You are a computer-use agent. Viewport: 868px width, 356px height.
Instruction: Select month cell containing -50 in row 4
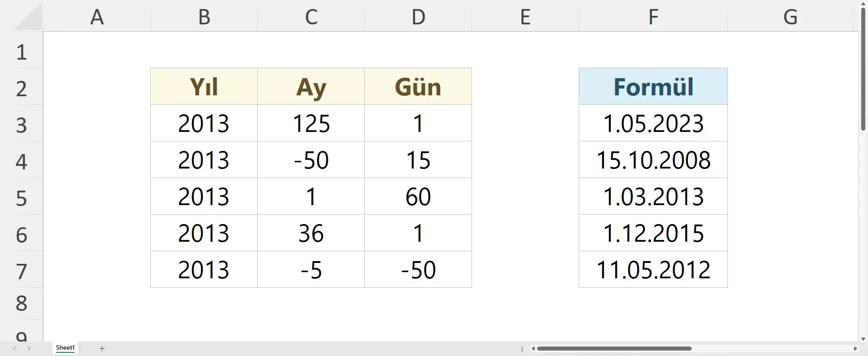point(311,160)
